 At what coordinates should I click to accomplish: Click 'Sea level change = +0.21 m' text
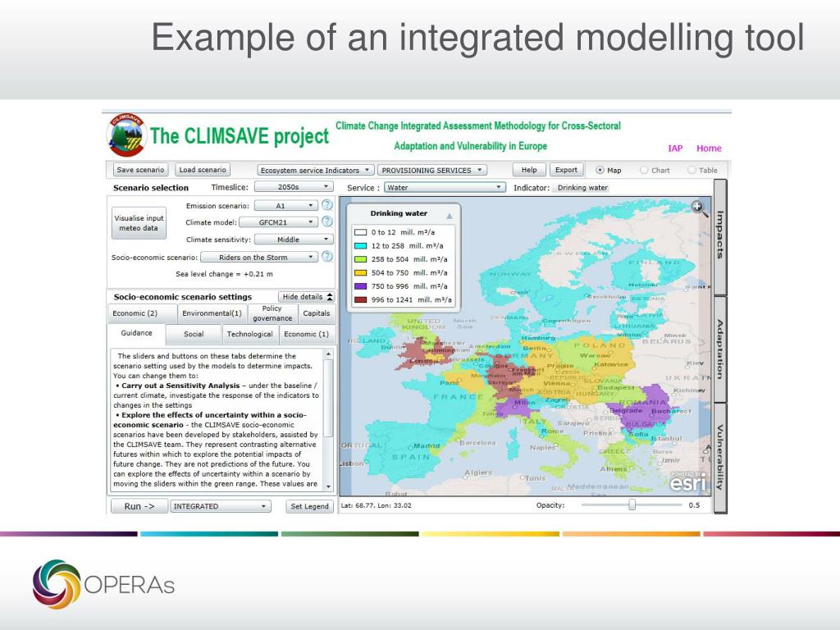(224, 274)
